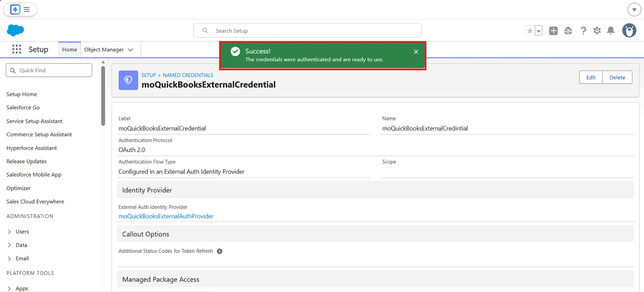Open the Object Manager dropdown chevron
Viewport: 644px width, 292px height.
(x=131, y=50)
